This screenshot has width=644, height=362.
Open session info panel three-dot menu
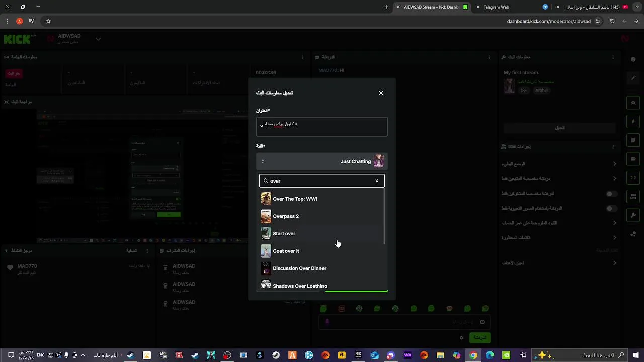click(302, 57)
